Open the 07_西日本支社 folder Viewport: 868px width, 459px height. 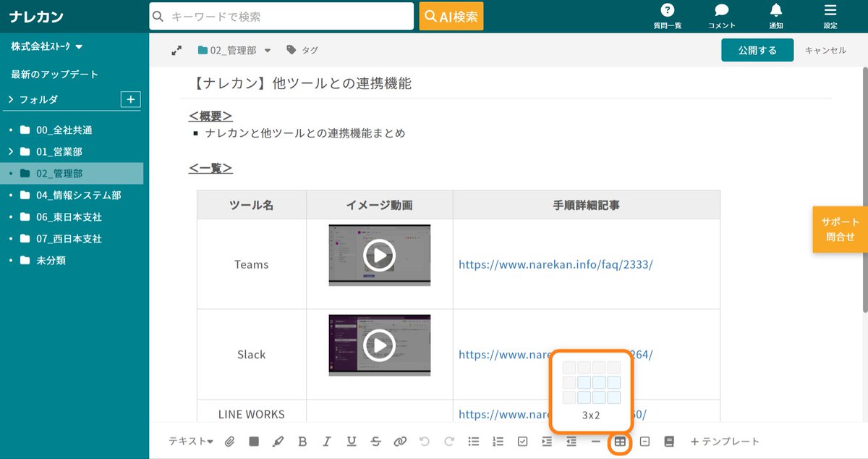(69, 239)
